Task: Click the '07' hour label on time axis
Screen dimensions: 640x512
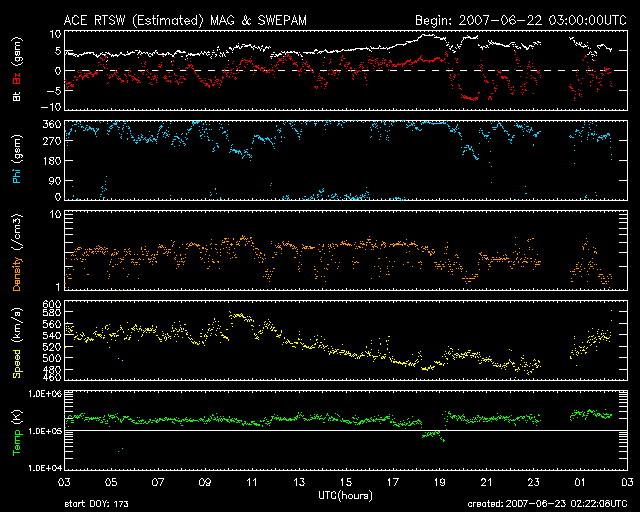Action: click(x=158, y=483)
